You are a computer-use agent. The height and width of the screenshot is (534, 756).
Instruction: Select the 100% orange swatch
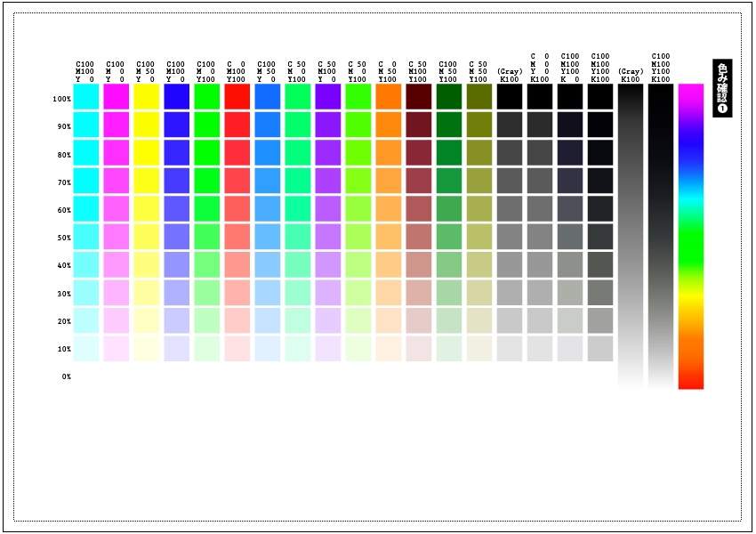[x=389, y=96]
